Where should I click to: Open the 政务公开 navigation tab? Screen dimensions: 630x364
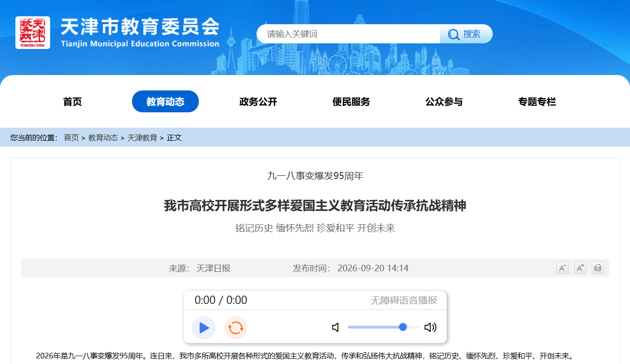[x=258, y=102]
